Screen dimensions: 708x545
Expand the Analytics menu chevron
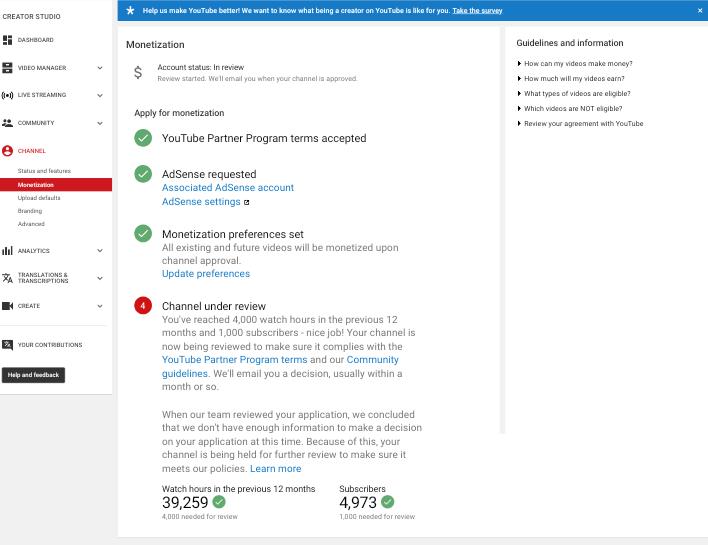[x=100, y=251]
